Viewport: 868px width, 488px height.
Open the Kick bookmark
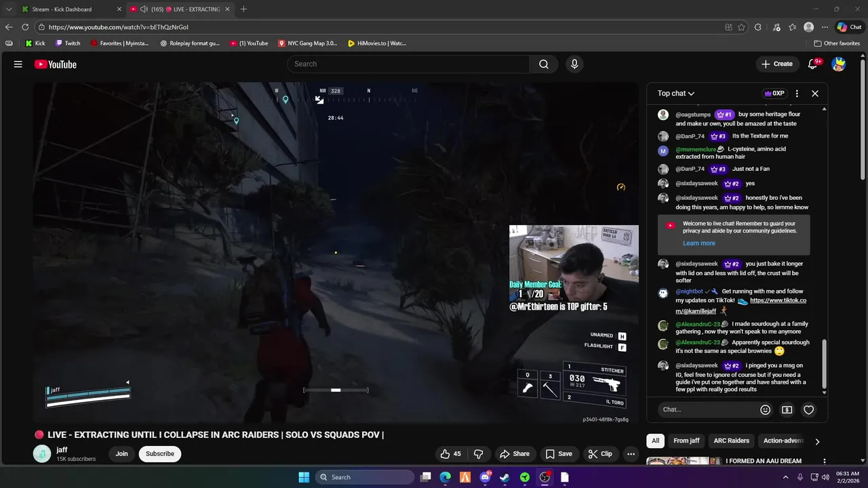coord(35,43)
